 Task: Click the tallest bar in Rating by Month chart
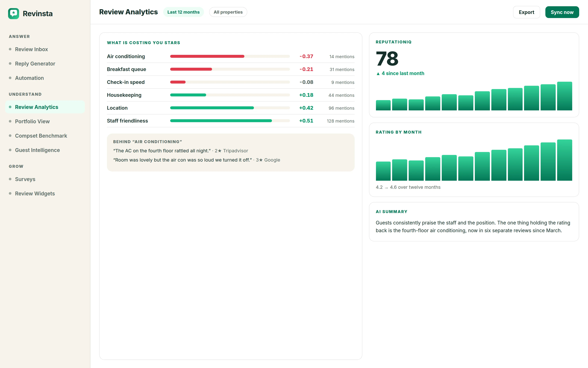click(x=564, y=160)
